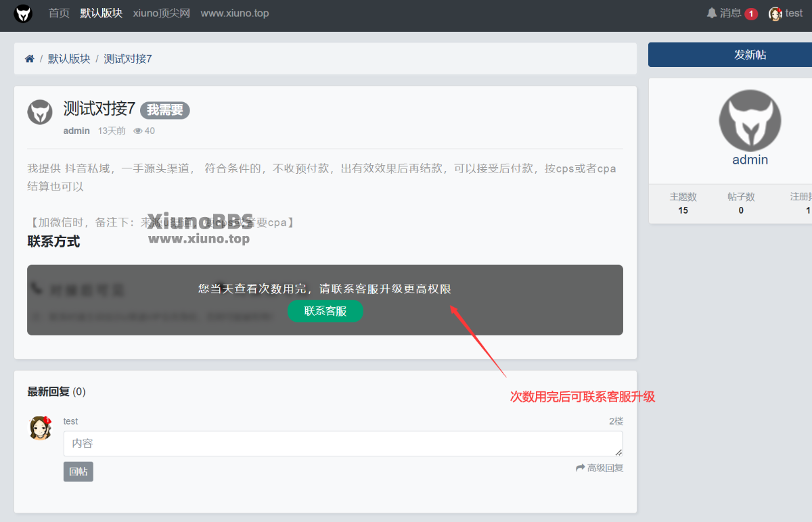The width and height of the screenshot is (812, 522).
Task: Go to the xiuno顶尖网 nav link
Action: click(x=162, y=13)
